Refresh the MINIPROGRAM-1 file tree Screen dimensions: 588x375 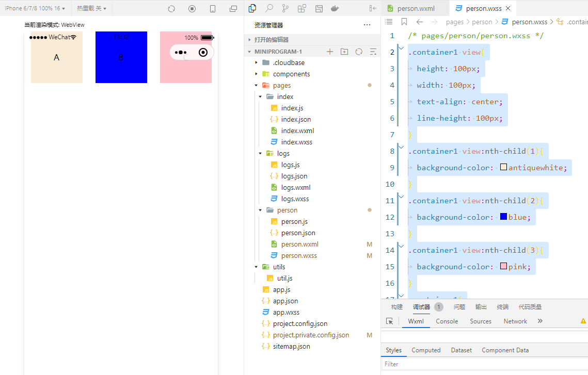[x=359, y=52]
